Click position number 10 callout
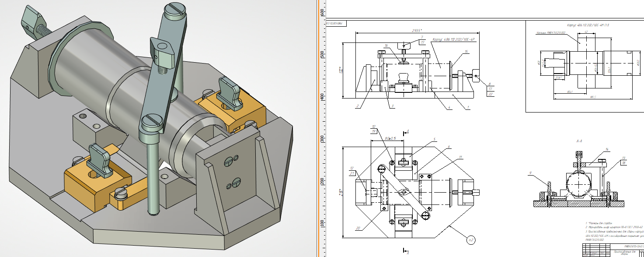 coord(374,127)
